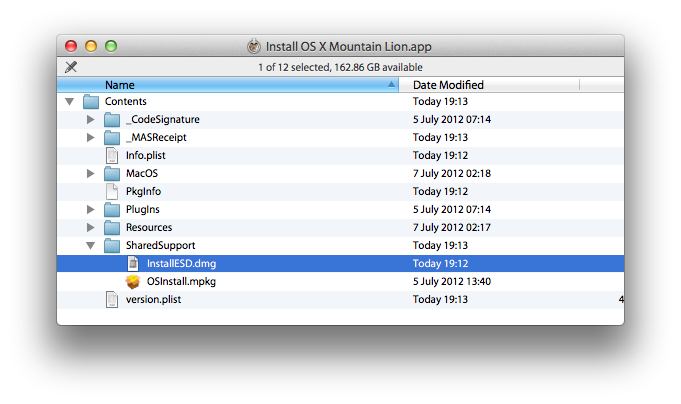Expand the PlugIns folder triangle
Image resolution: width=681 pixels, height=404 pixels.
pyautogui.click(x=90, y=210)
